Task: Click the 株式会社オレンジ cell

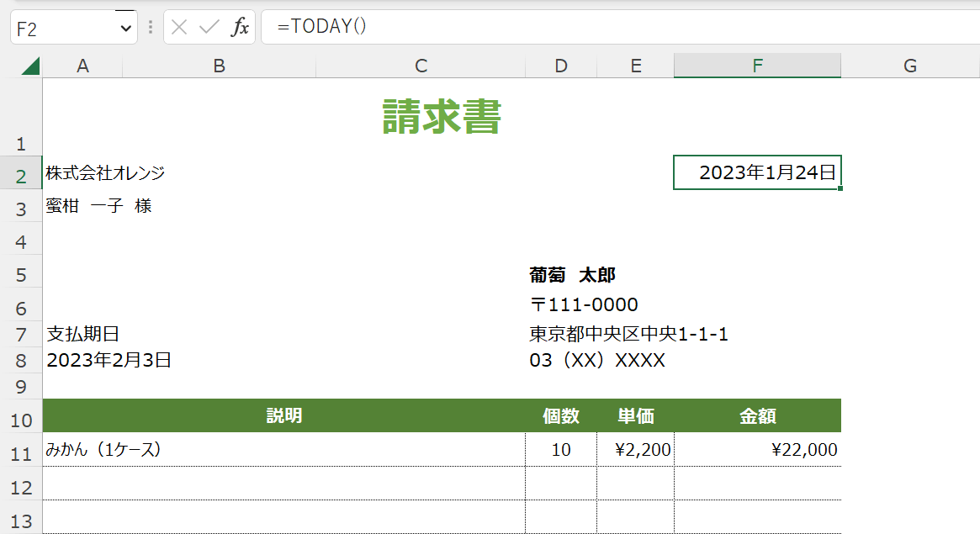Action: tap(105, 173)
